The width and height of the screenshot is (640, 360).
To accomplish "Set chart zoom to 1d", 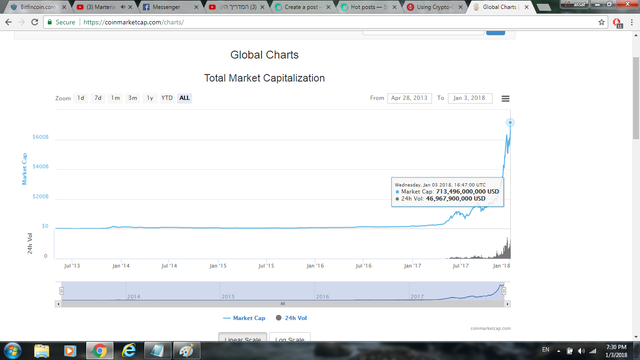I will click(81, 98).
